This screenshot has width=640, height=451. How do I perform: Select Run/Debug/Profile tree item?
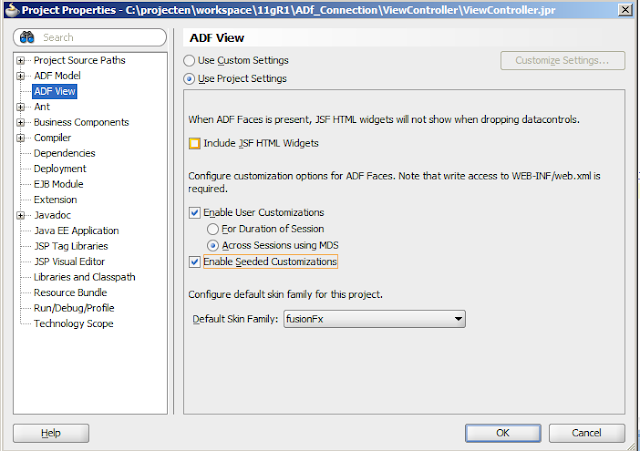pos(74,308)
